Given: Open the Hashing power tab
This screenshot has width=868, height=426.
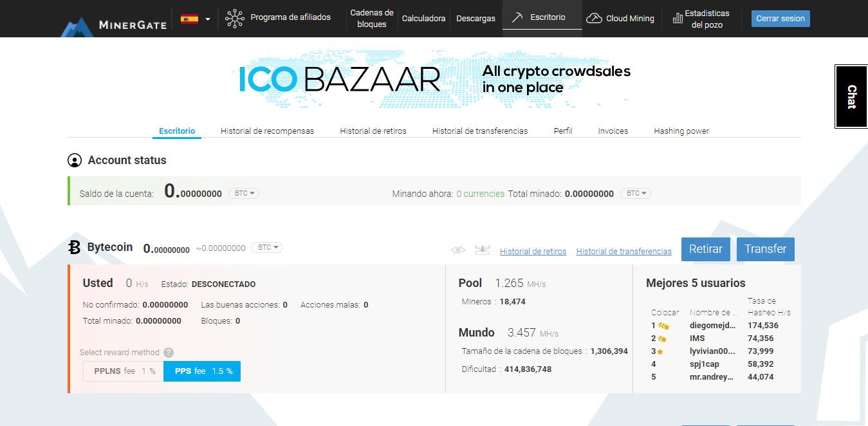Looking at the screenshot, I should coord(681,131).
